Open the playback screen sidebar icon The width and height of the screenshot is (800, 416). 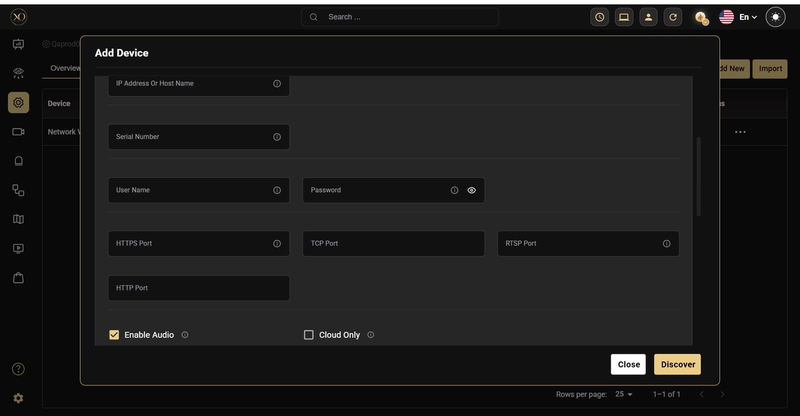pos(18,249)
